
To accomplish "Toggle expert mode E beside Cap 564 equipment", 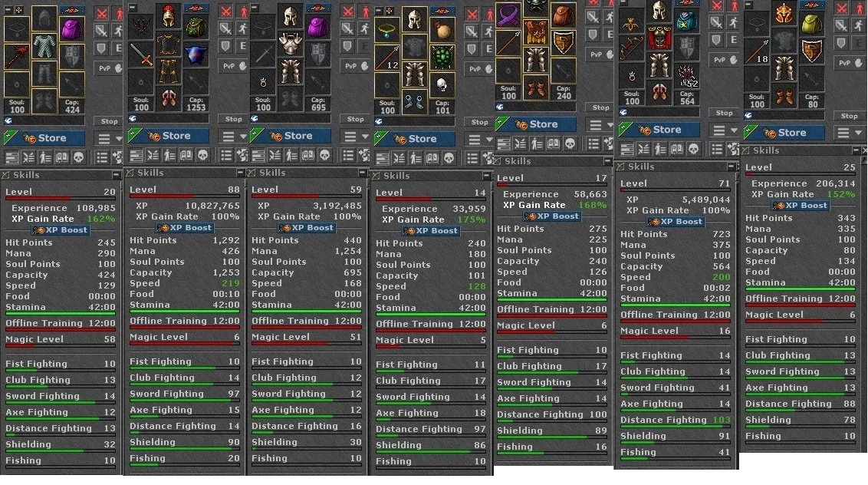I will pyautogui.click(x=733, y=39).
